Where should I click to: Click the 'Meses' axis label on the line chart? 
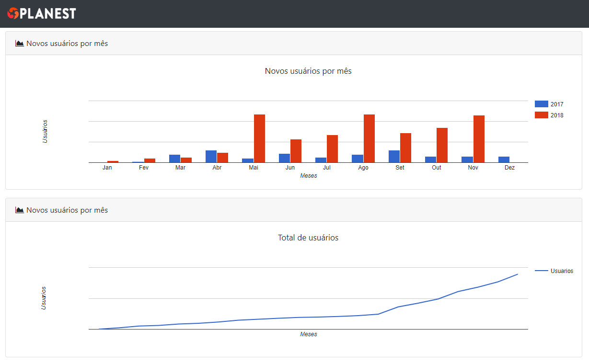(x=309, y=334)
